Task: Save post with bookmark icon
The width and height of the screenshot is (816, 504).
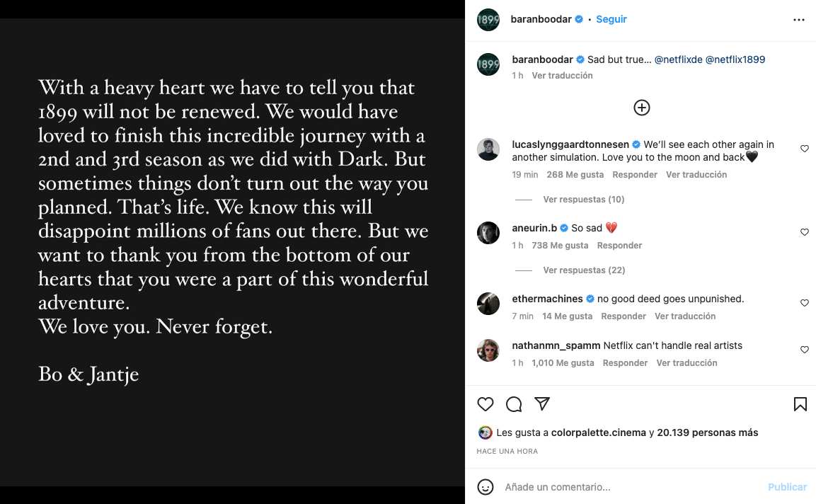Action: click(x=800, y=404)
